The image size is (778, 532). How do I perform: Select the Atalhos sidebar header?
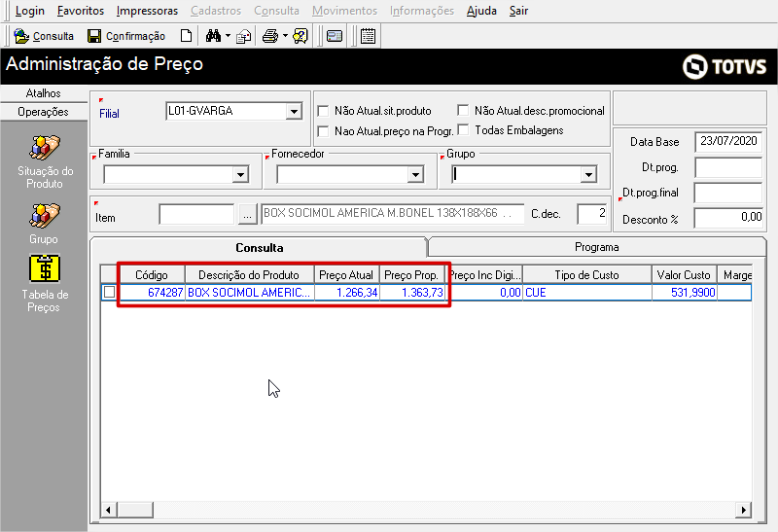click(43, 92)
